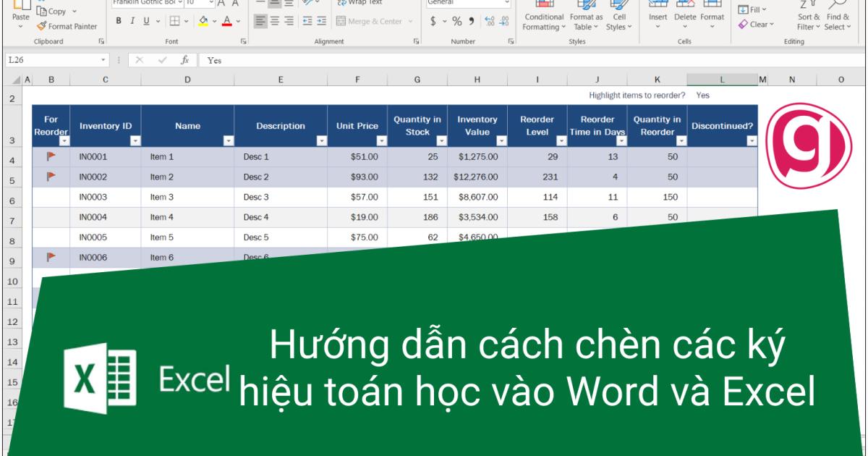This screenshot has height=456, width=868.
Task: Open the Fill Color dropdown arrow
Action: pyautogui.click(x=214, y=21)
